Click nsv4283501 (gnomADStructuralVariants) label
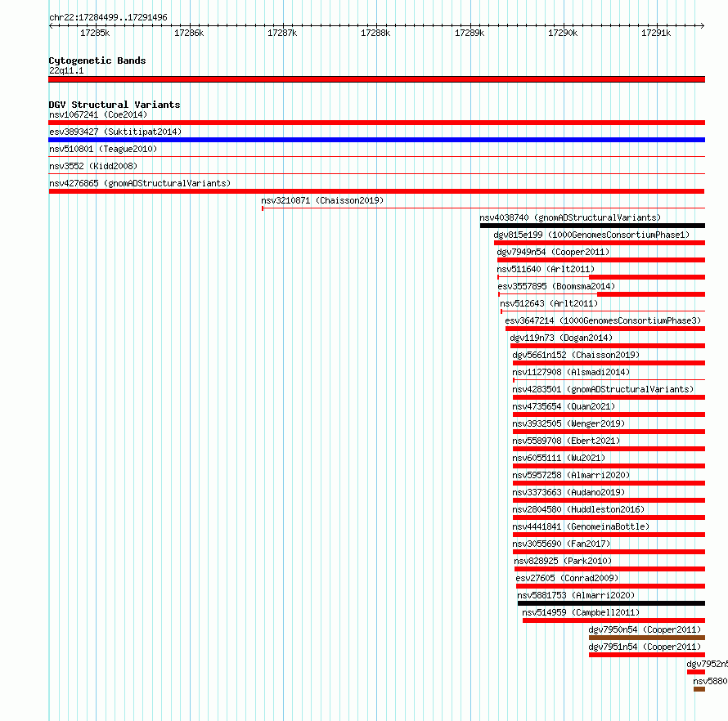728x721 pixels. click(603, 389)
